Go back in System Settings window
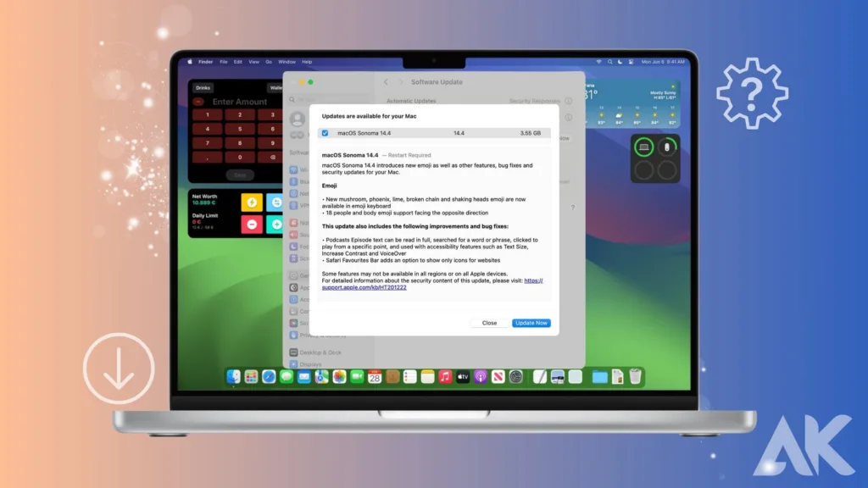This screenshot has width=868, height=488. click(386, 82)
